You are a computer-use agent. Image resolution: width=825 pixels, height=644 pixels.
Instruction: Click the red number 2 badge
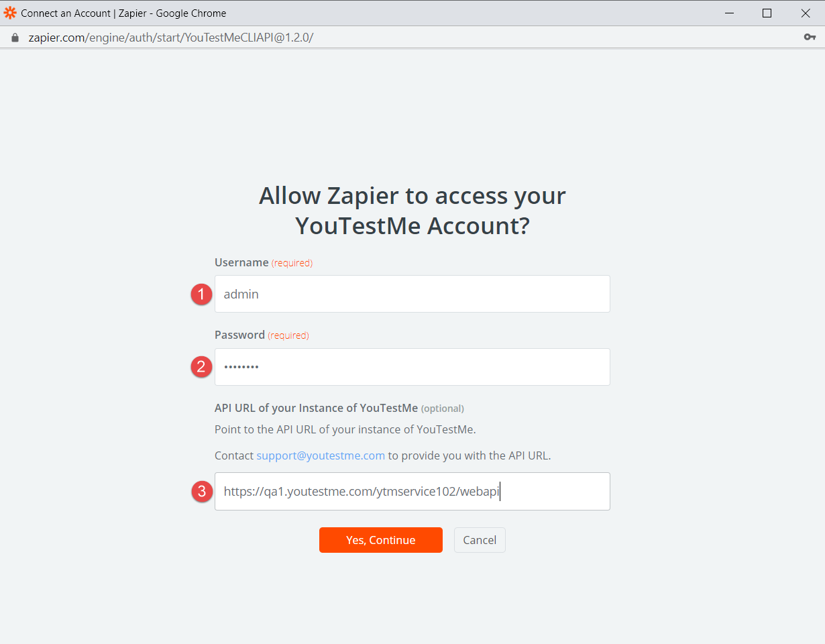[201, 367]
